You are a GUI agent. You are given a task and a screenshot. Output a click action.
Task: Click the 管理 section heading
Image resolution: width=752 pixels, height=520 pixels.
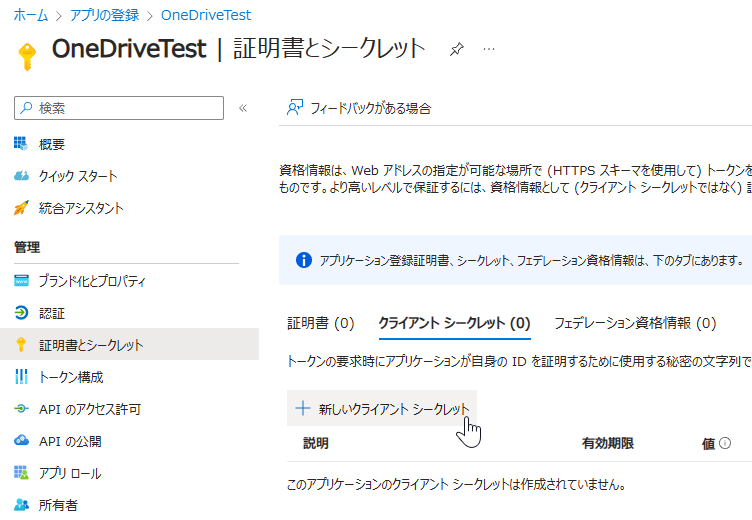click(27, 247)
